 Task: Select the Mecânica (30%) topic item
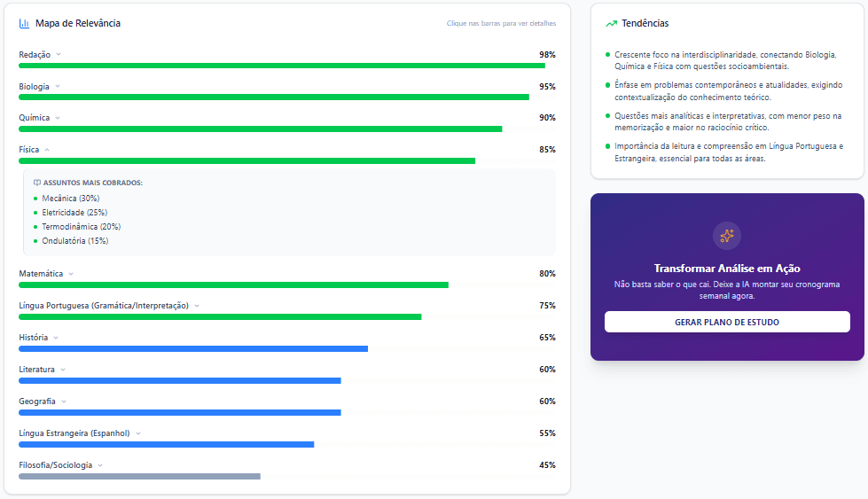point(70,199)
